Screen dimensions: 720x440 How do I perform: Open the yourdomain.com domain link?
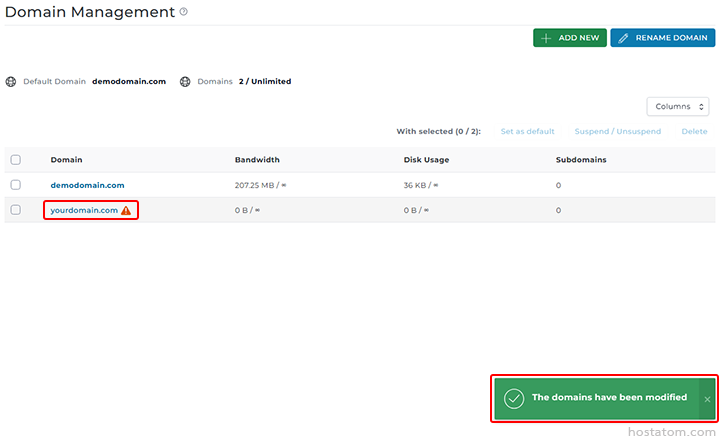(84, 210)
